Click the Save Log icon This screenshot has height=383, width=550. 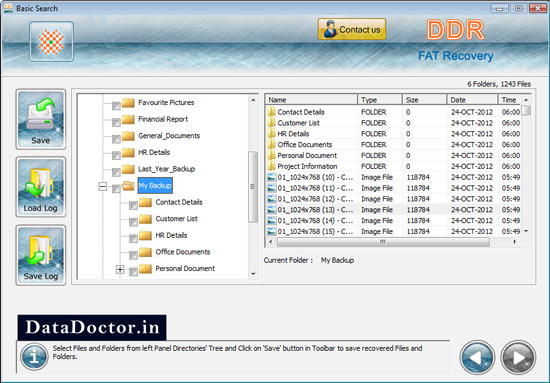41,255
